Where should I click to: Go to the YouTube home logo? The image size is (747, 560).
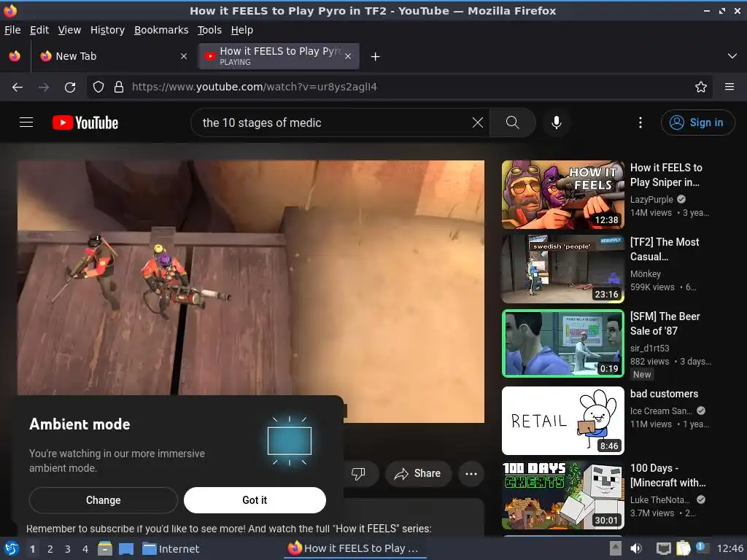point(85,122)
